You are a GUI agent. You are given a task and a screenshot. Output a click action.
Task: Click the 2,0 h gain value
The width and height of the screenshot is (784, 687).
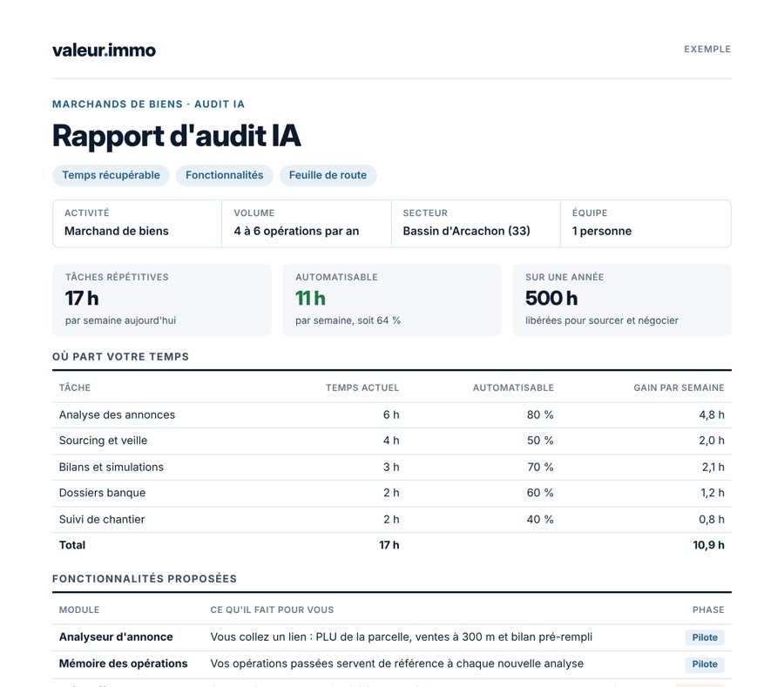712,441
